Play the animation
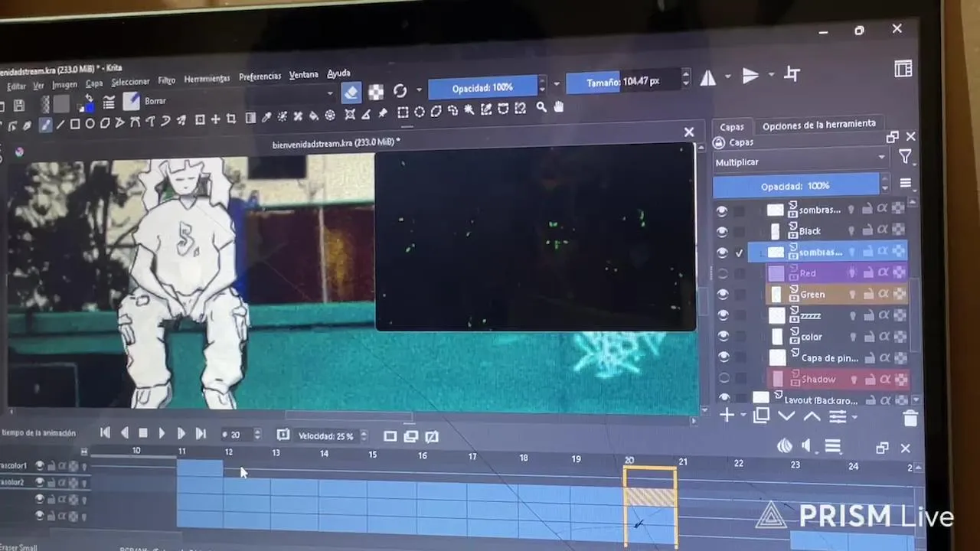980x551 pixels. click(x=162, y=433)
